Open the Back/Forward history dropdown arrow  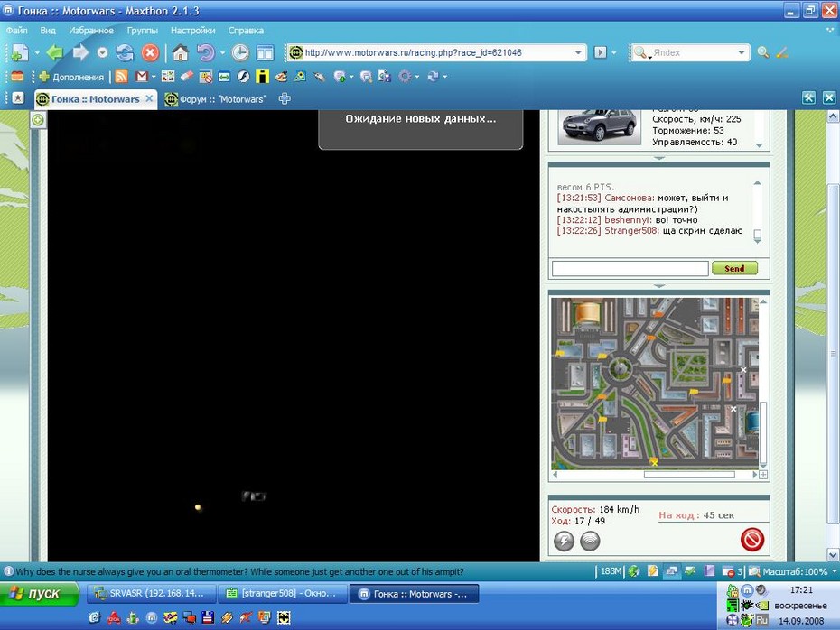pos(102,52)
